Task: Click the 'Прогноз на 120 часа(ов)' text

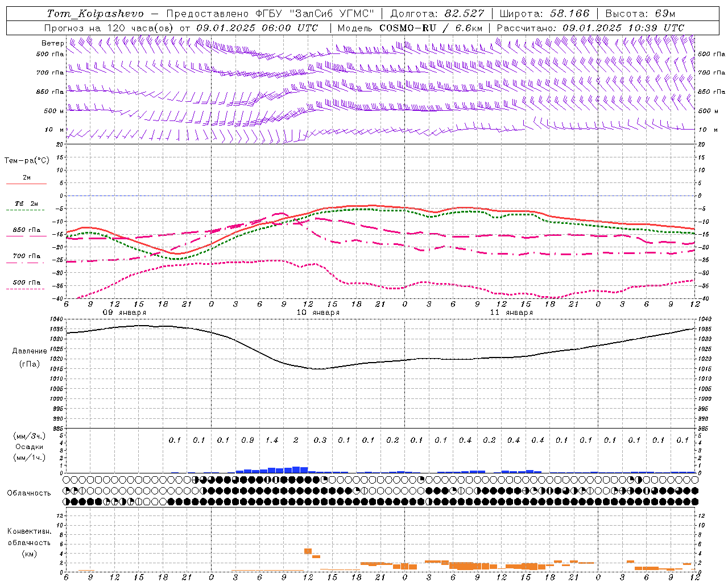Action: coord(109,28)
